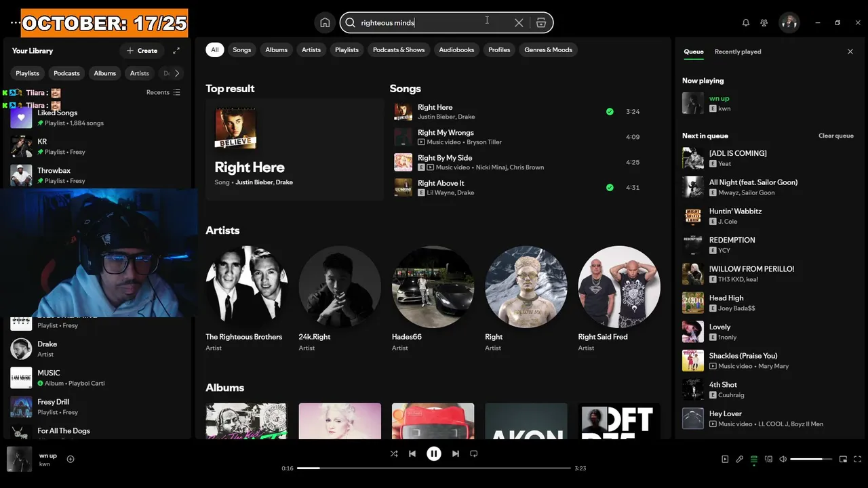
Task: Create a new playlist with Create button
Action: click(x=142, y=51)
